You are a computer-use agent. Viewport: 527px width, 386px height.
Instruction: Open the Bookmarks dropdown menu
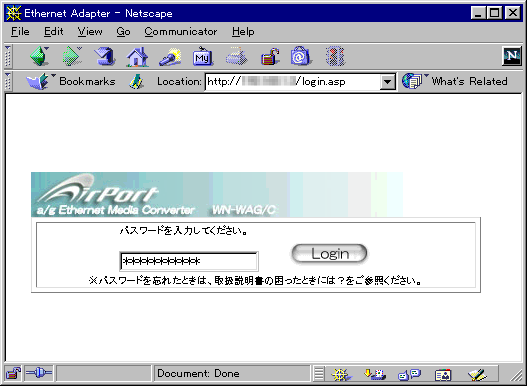[x=71, y=81]
